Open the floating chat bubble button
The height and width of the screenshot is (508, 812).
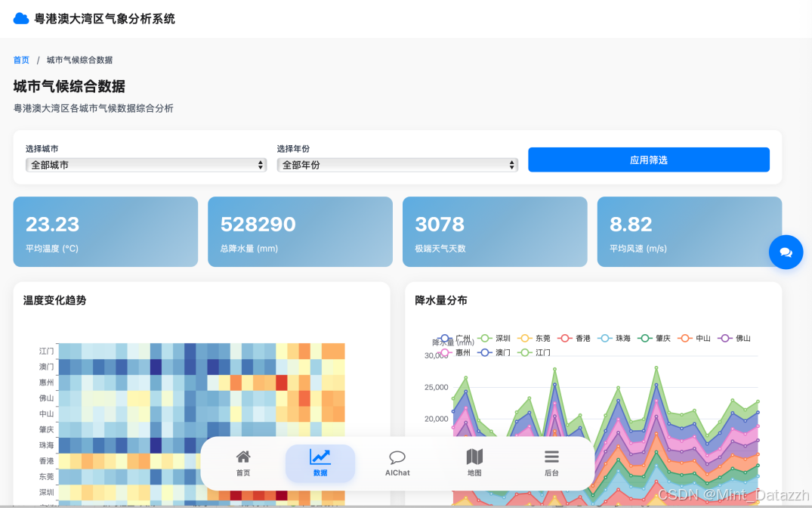click(786, 252)
